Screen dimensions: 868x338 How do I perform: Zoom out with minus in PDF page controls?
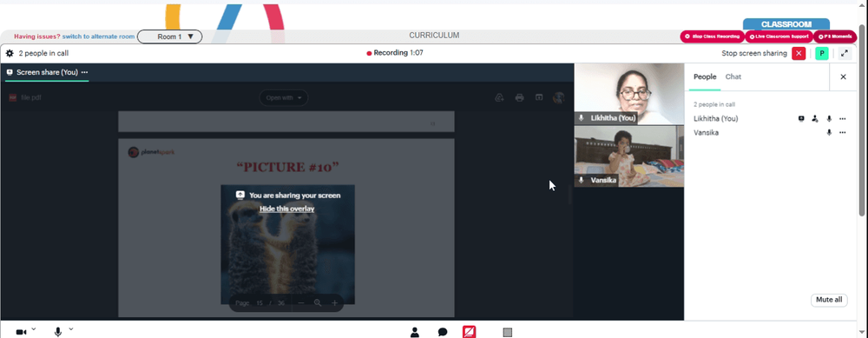pyautogui.click(x=301, y=303)
